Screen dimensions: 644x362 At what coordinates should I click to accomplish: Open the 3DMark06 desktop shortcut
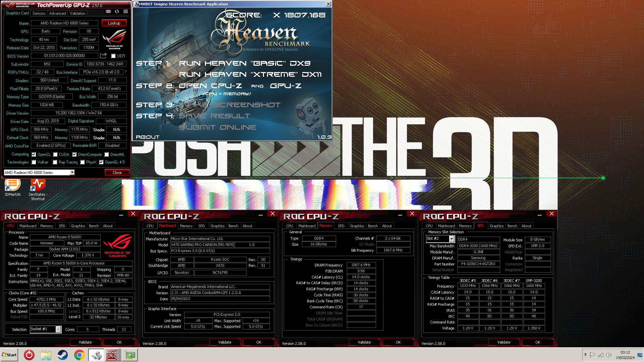point(12,187)
